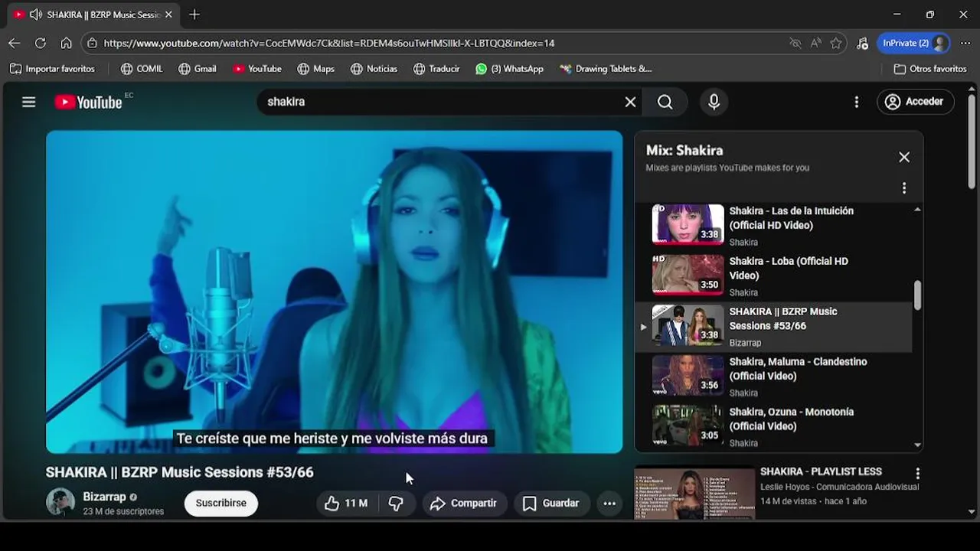This screenshot has width=980, height=551.
Task: Open the Drawing Tablets bookmark
Action: point(606,69)
